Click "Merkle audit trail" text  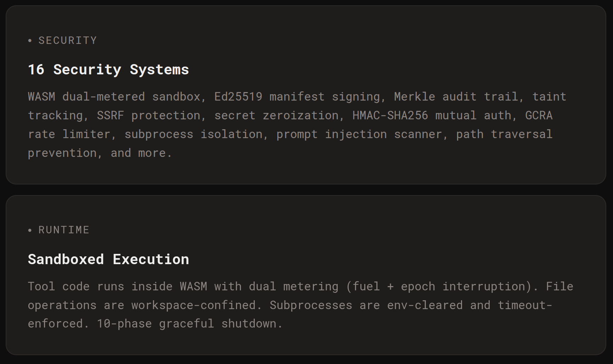456,97
